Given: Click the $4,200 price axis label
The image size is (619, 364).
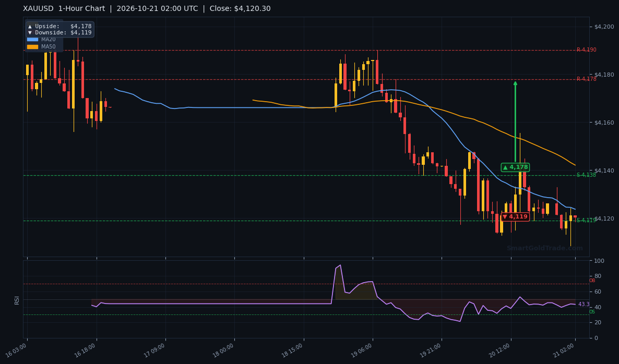Looking at the screenshot, I should [604, 27].
